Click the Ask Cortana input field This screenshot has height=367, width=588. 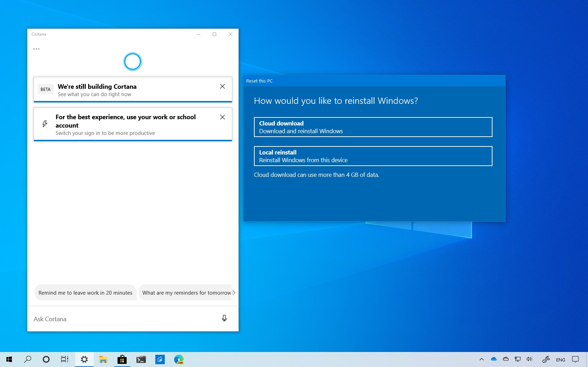point(105,318)
